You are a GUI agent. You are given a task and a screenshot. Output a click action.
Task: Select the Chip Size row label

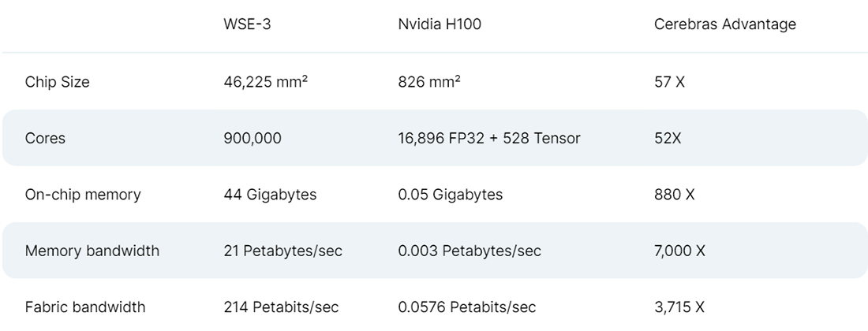pyautogui.click(x=57, y=82)
